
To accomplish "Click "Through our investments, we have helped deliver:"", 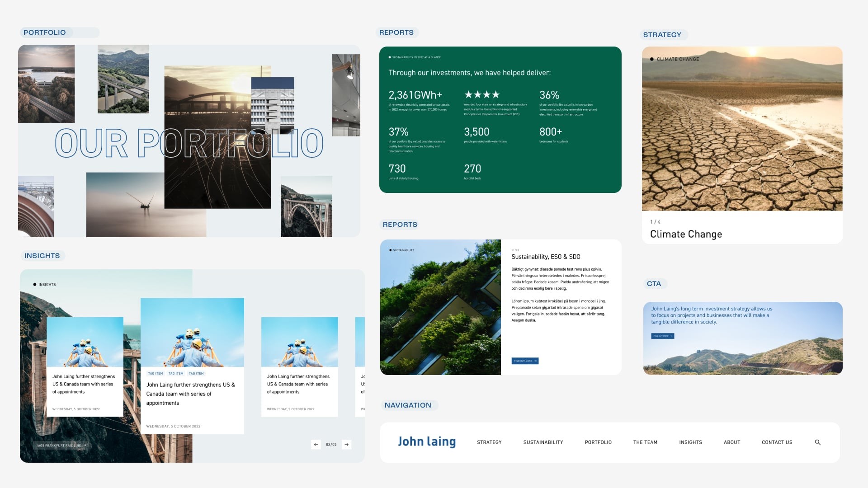I will point(470,73).
